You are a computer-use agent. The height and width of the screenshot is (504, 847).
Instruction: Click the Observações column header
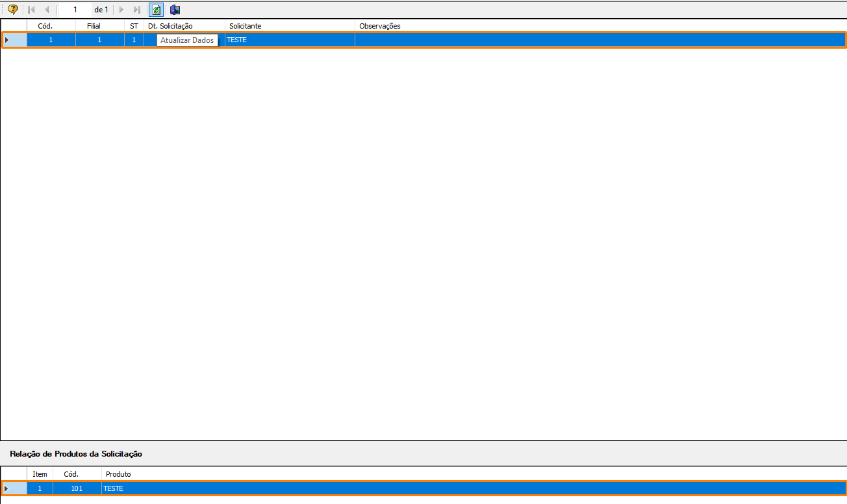pos(380,26)
